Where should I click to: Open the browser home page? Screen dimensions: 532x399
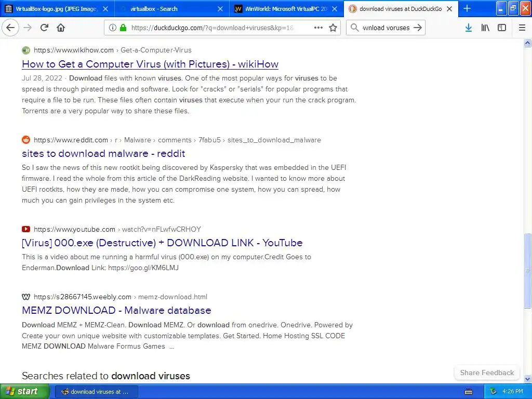tap(61, 28)
